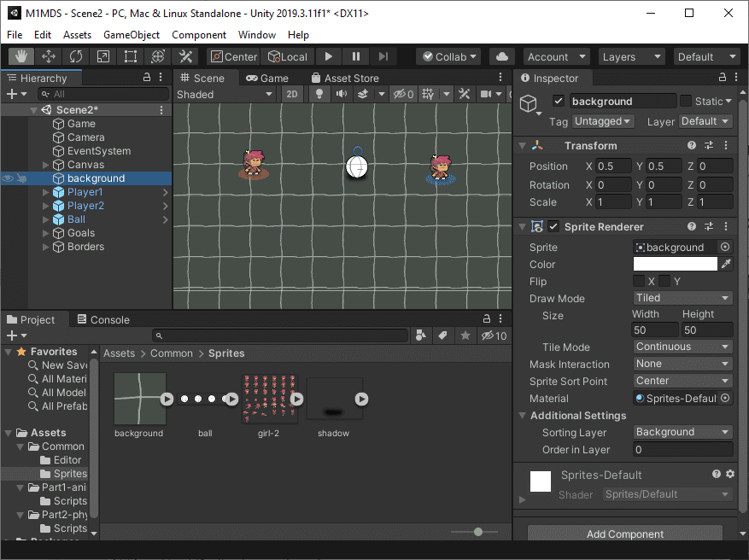Click the Pause button
This screenshot has width=749, height=560.
(356, 56)
